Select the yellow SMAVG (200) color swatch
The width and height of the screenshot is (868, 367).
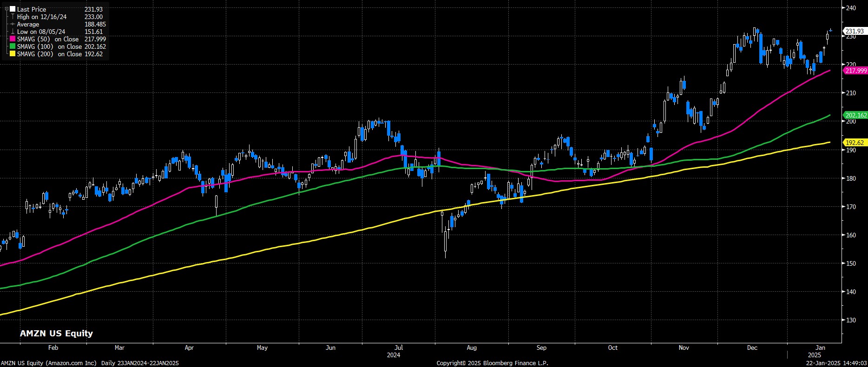point(13,54)
